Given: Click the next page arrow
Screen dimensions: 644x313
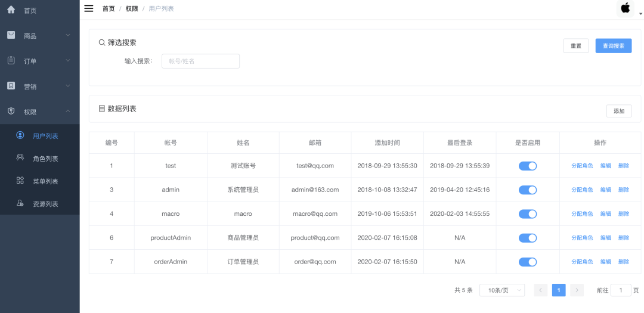Looking at the screenshot, I should [x=577, y=290].
